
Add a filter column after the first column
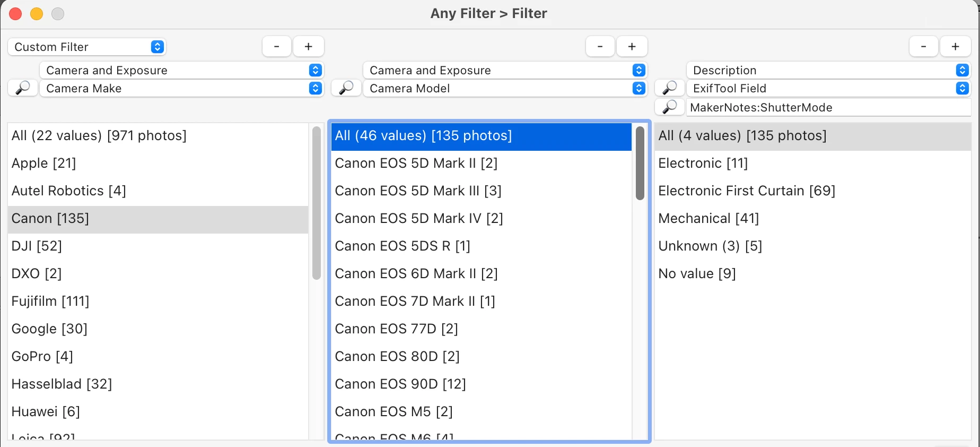[308, 47]
